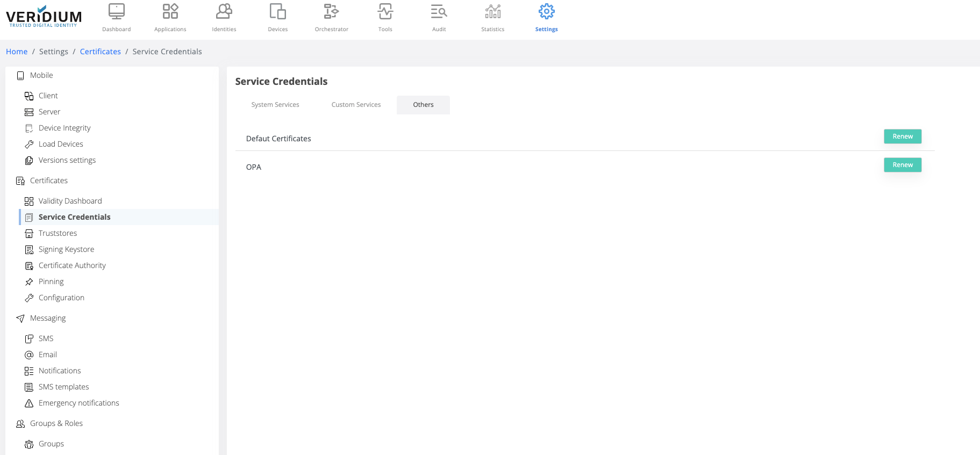Open the Statistics chart icon
The image size is (980, 455).
492,12
